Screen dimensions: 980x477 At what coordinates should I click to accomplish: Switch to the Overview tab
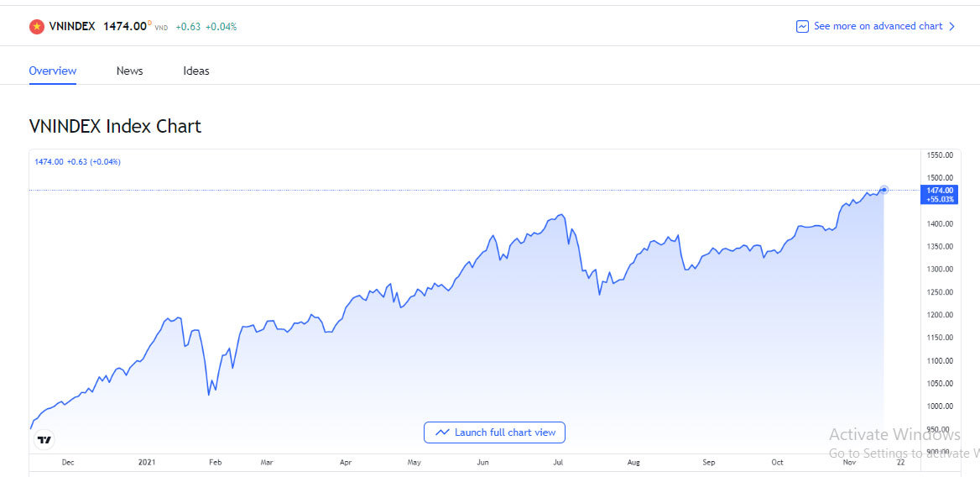[x=53, y=71]
